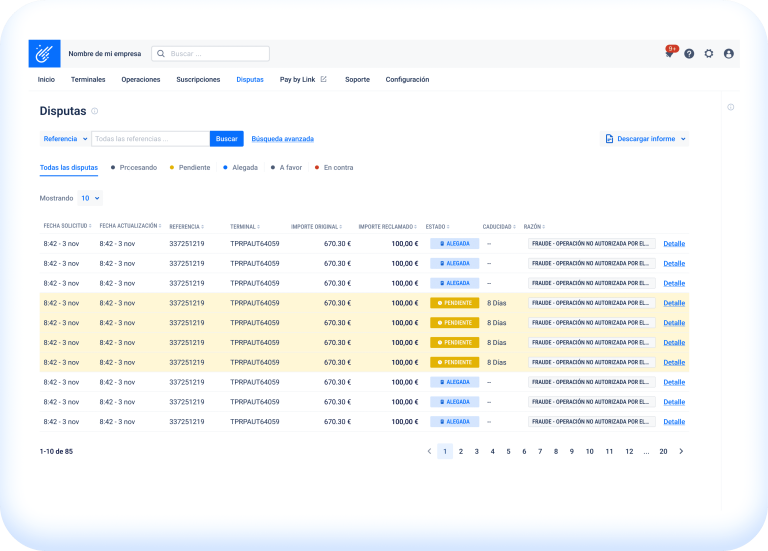Open settings gear icon in header
This screenshot has width=768, height=551.
click(x=709, y=54)
